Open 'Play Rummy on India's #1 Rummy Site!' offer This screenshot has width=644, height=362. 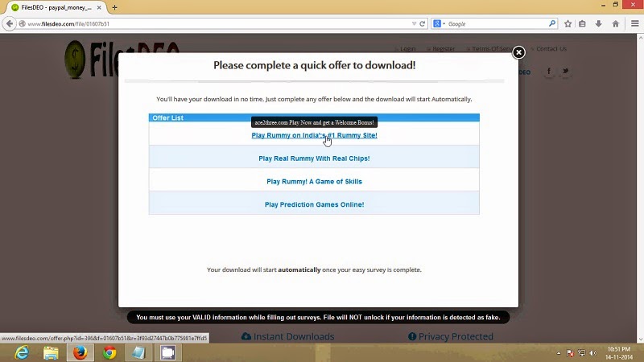coord(314,135)
